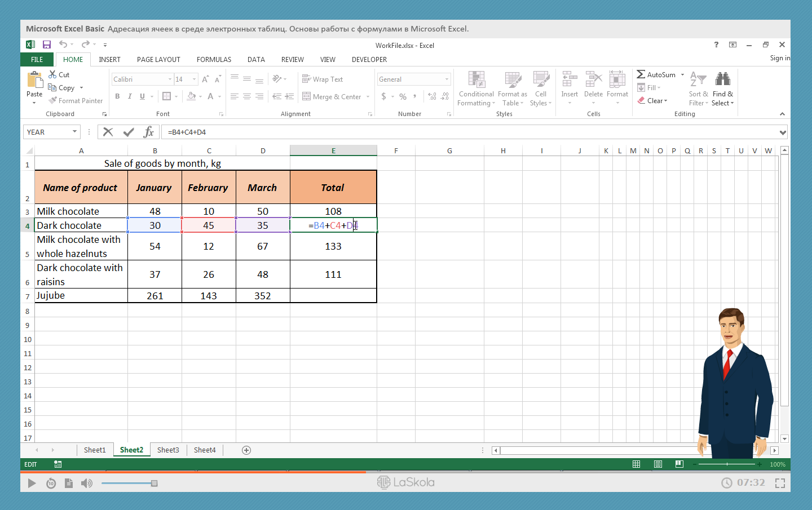The image size is (812, 510).
Task: Click the Insert Function fx button
Action: pos(149,132)
